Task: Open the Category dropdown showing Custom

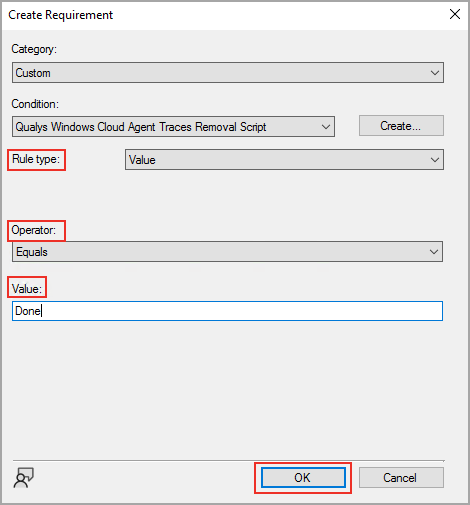Action: [228, 72]
